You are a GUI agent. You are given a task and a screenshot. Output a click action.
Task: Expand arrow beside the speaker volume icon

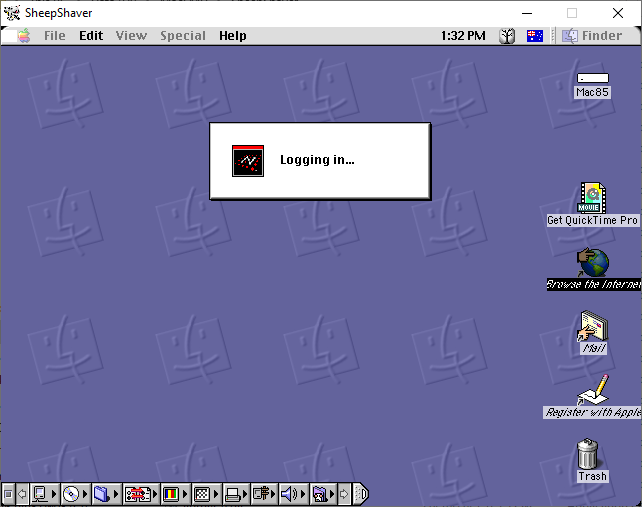tap(303, 494)
